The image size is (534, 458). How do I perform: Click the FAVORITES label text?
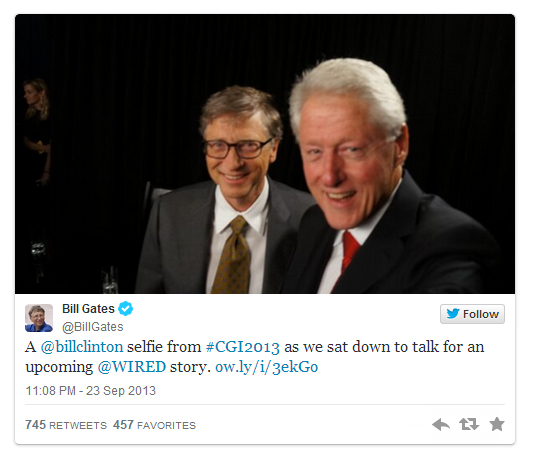[167, 425]
